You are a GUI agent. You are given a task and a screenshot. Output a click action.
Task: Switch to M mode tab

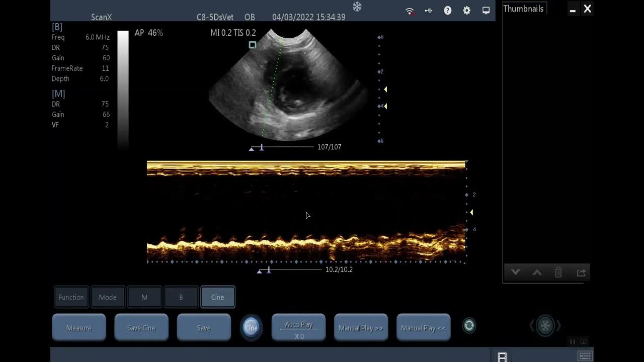(144, 297)
